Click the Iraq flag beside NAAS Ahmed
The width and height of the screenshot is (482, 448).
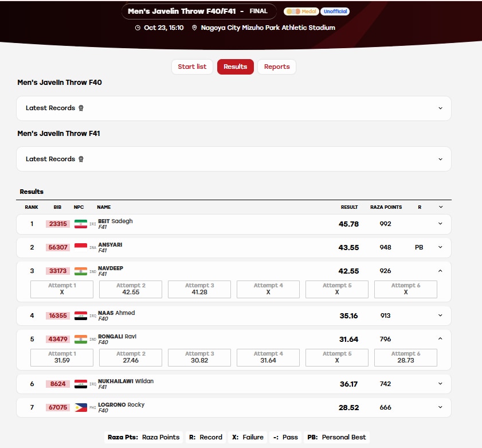tap(81, 315)
